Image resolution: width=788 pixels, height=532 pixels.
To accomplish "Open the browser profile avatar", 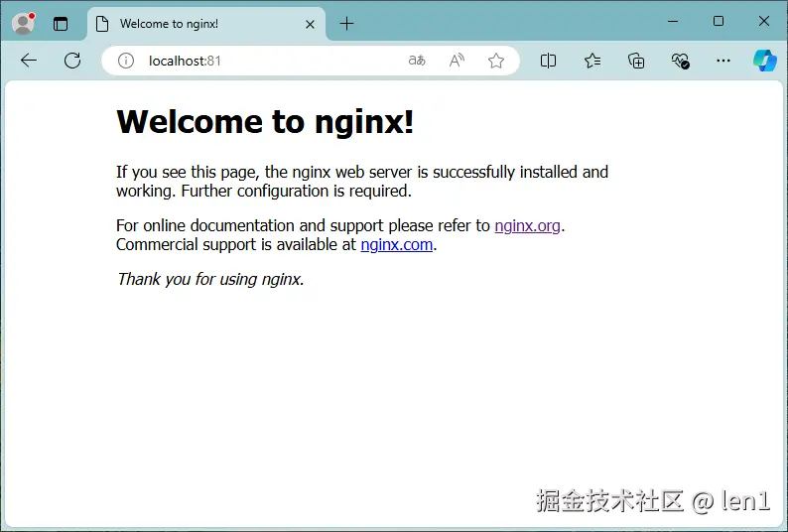I will click(23, 23).
